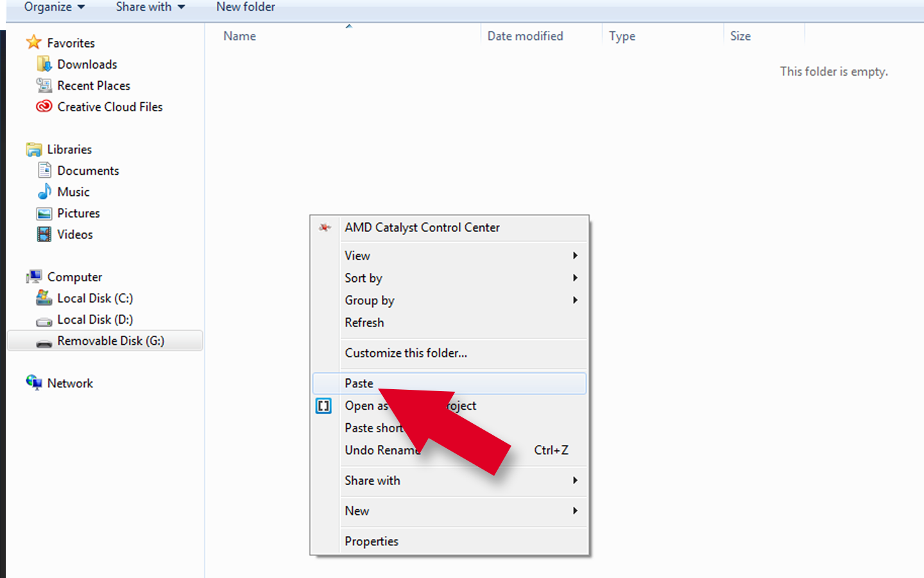Click the Computer icon in sidebar
Screen dimensions: 924x578
coord(34,277)
